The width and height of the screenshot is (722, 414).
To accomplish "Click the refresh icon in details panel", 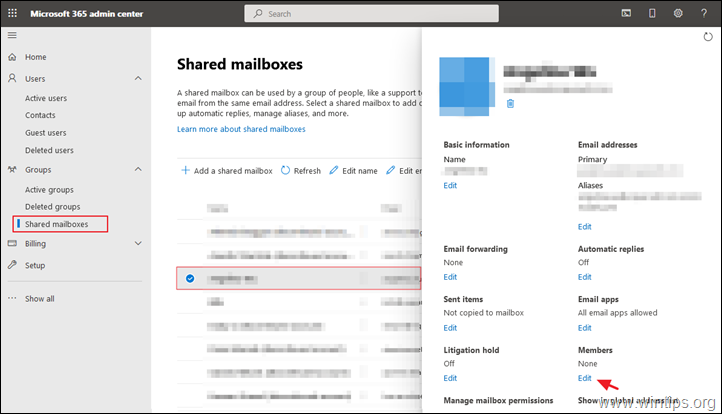I will 708,37.
